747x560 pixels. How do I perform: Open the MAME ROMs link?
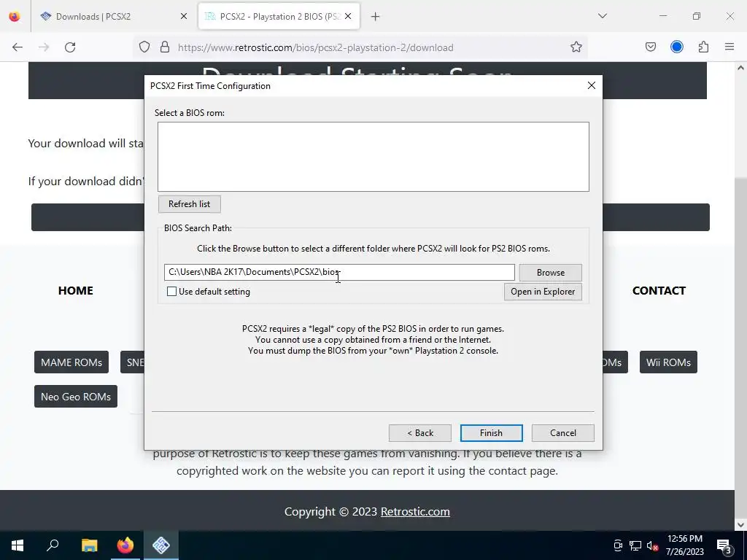click(x=71, y=362)
